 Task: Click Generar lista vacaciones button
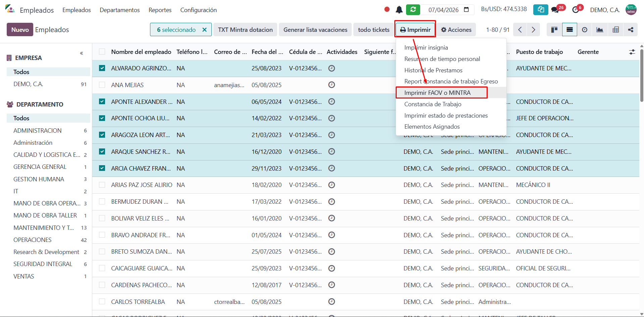[315, 30]
